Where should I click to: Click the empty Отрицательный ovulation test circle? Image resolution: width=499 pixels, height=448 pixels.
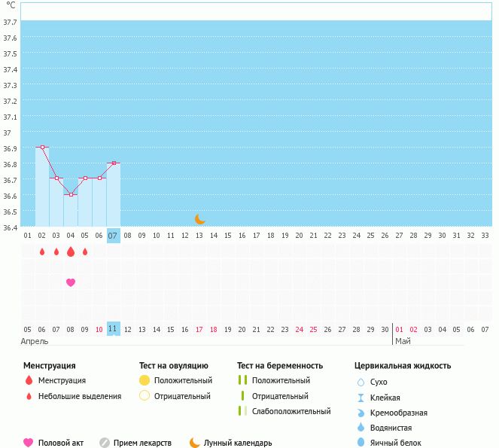[145, 395]
